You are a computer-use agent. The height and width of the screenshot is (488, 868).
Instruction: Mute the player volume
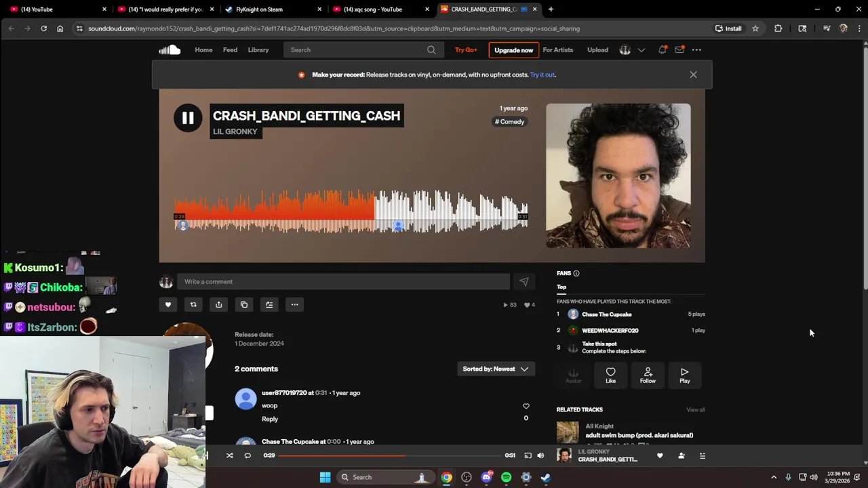click(540, 455)
